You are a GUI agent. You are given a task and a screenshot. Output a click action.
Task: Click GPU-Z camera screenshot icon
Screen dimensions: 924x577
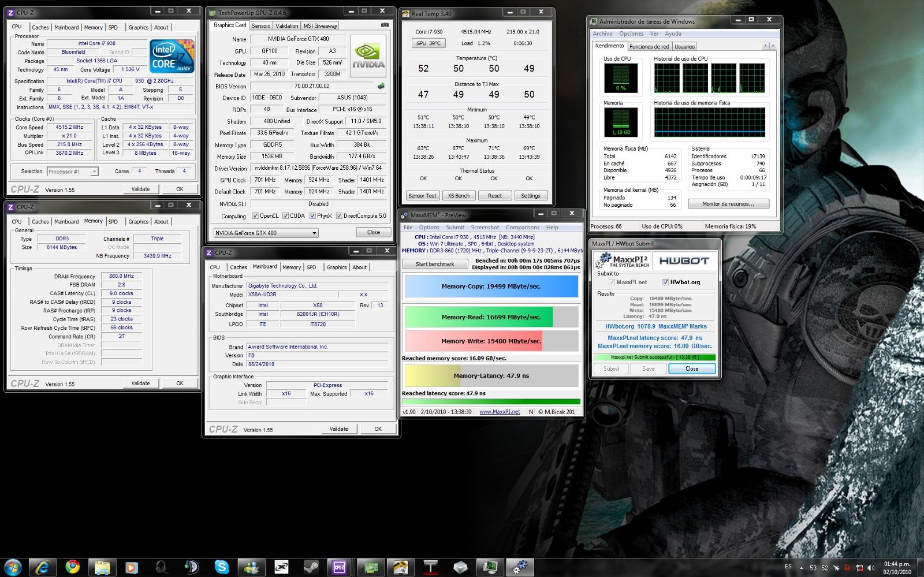click(385, 25)
